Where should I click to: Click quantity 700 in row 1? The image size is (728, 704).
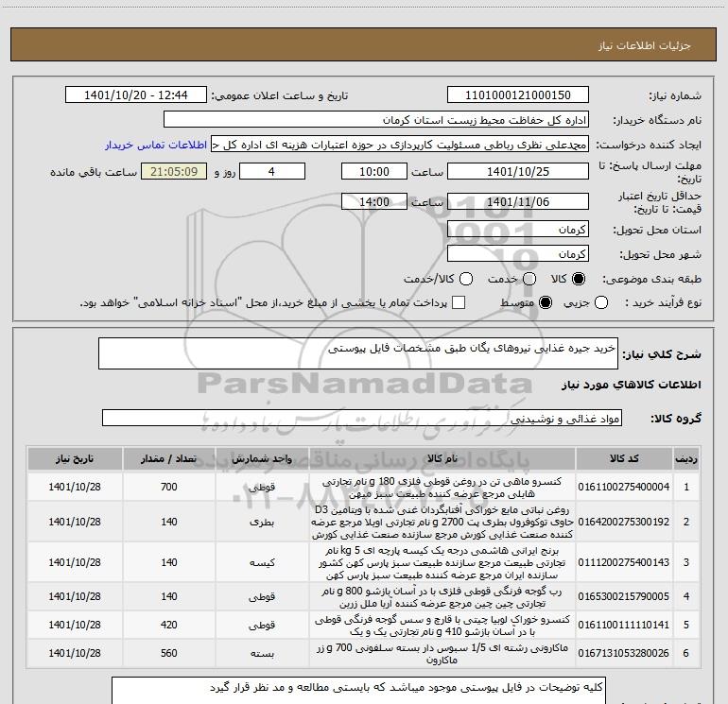(x=169, y=487)
